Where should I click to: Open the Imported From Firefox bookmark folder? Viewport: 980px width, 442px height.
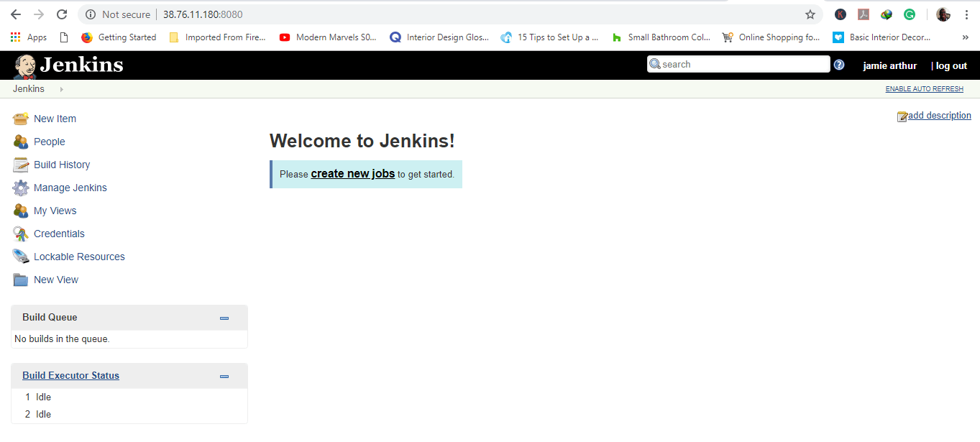coord(217,37)
